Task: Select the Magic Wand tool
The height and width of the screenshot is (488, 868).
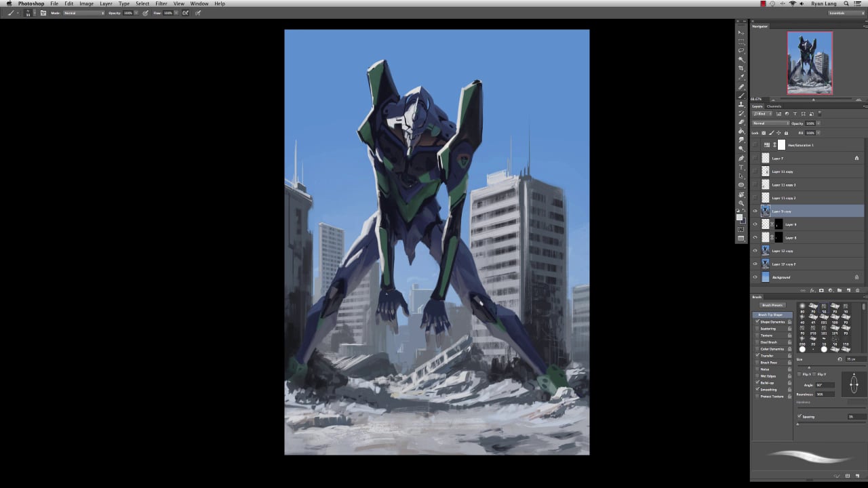Action: [x=741, y=59]
